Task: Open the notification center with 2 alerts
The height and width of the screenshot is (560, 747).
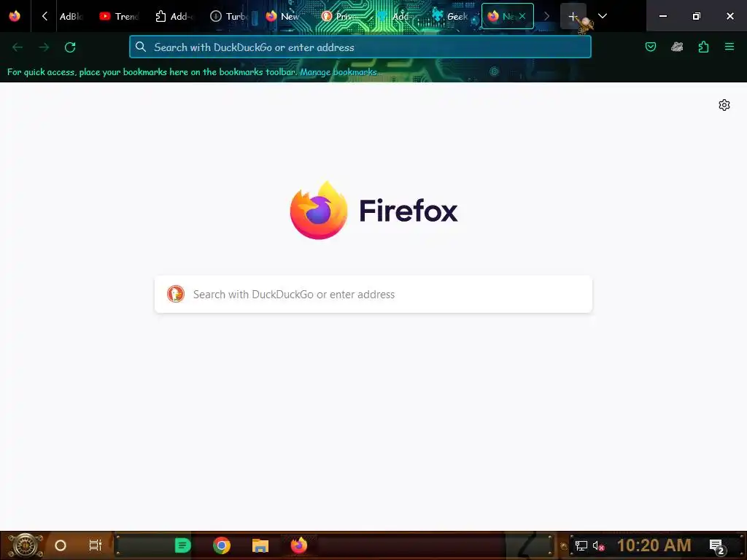Action: click(717, 546)
